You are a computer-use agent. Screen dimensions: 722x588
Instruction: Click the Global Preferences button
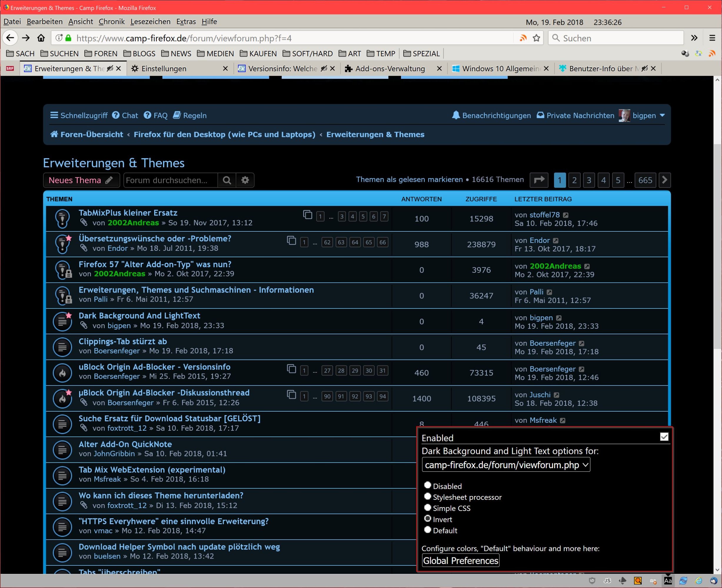coord(460,561)
